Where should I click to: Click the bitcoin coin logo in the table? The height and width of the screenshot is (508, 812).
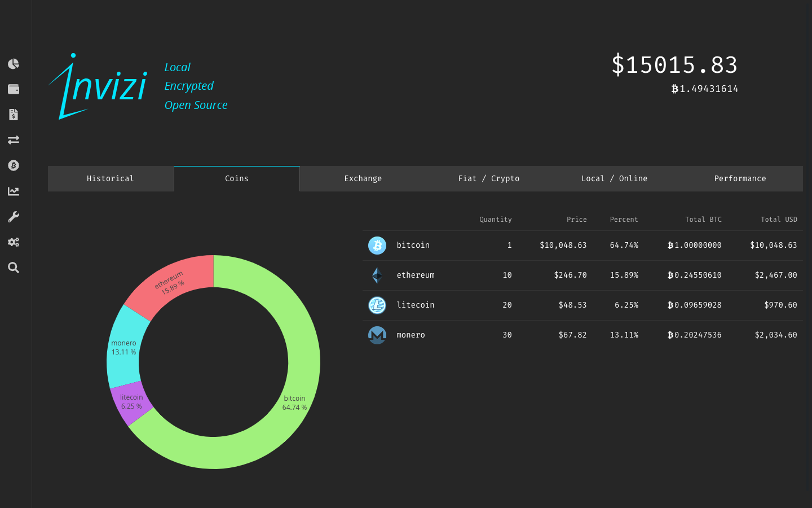(377, 245)
